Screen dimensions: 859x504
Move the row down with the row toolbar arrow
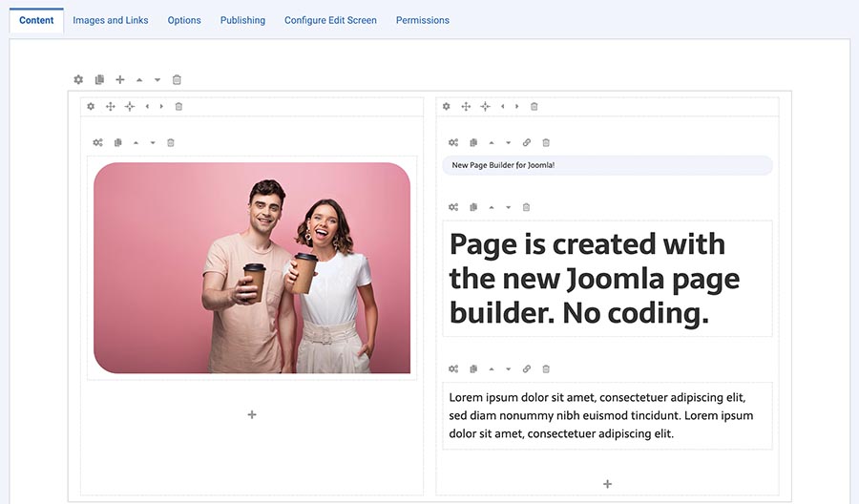(157, 79)
